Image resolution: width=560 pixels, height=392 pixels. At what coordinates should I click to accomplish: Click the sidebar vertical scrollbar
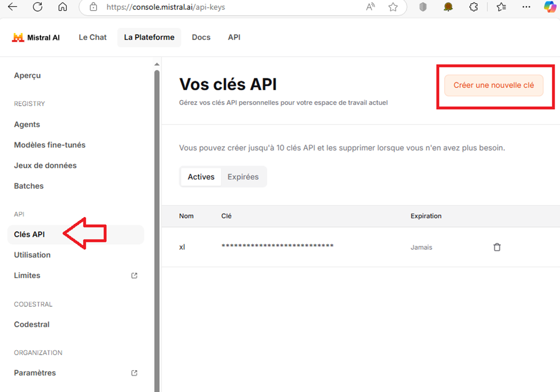(x=157, y=230)
